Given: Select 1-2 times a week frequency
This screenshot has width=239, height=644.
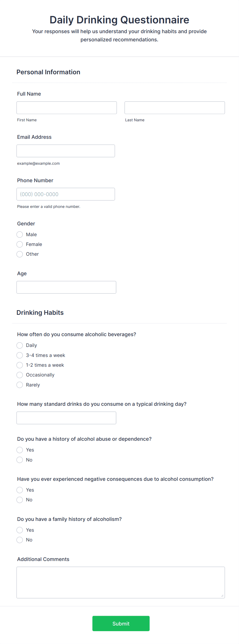Looking at the screenshot, I should click(20, 365).
